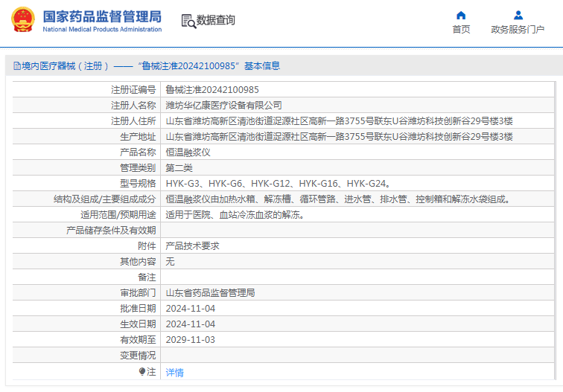Click the 结构及组成/主要组成成分 label

pyautogui.click(x=105, y=199)
